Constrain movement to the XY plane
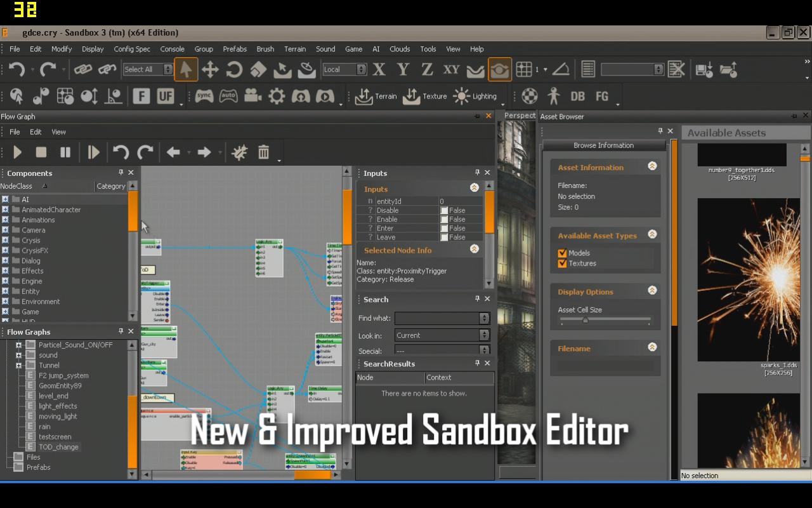Viewport: 812px width, 508px height. pyautogui.click(x=451, y=69)
